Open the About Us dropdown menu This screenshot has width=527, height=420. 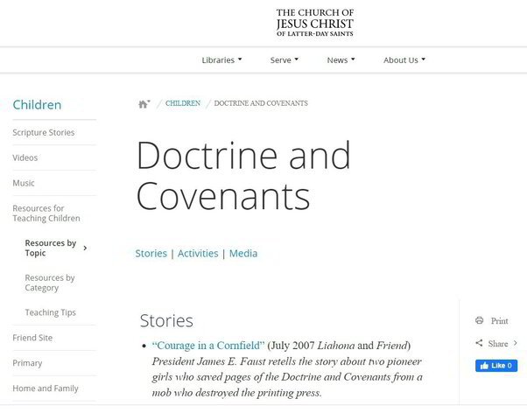(404, 60)
